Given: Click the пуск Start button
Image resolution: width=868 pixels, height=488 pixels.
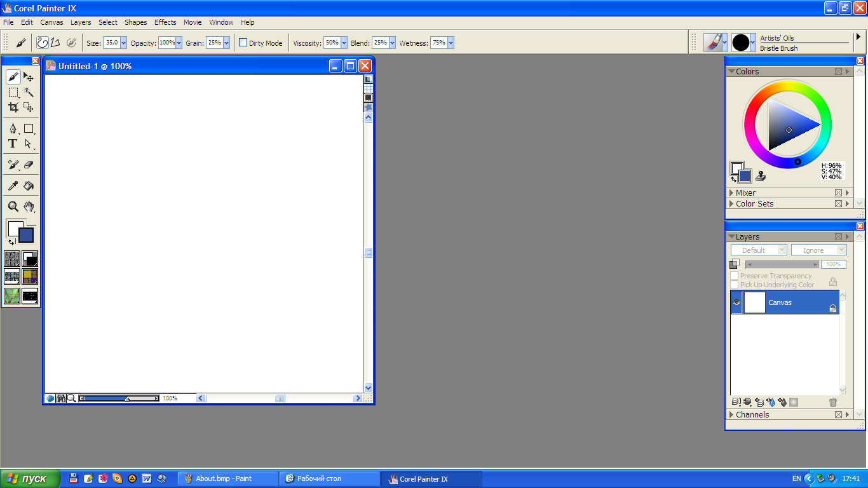Looking at the screenshot, I should (x=31, y=478).
